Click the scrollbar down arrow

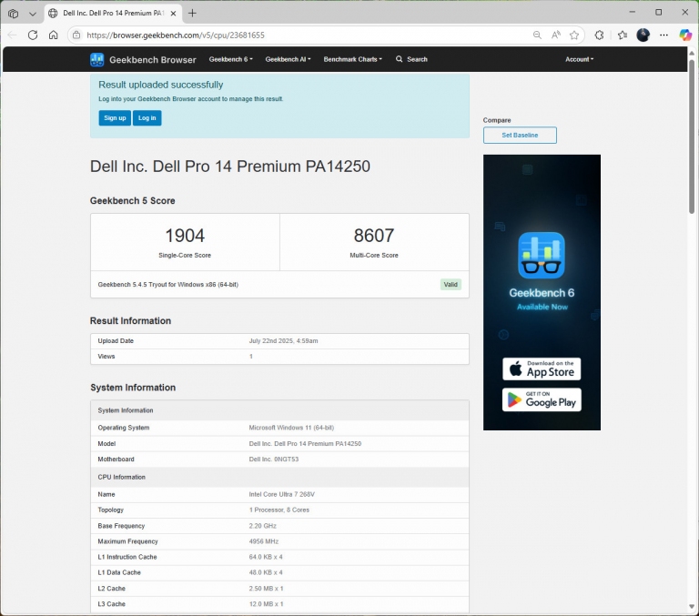click(x=692, y=607)
